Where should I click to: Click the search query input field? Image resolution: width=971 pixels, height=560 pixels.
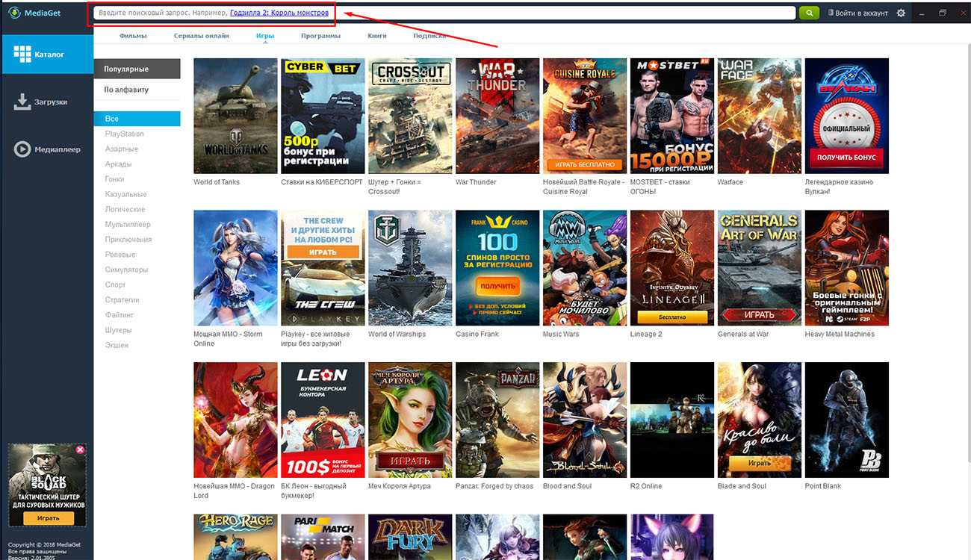(444, 13)
